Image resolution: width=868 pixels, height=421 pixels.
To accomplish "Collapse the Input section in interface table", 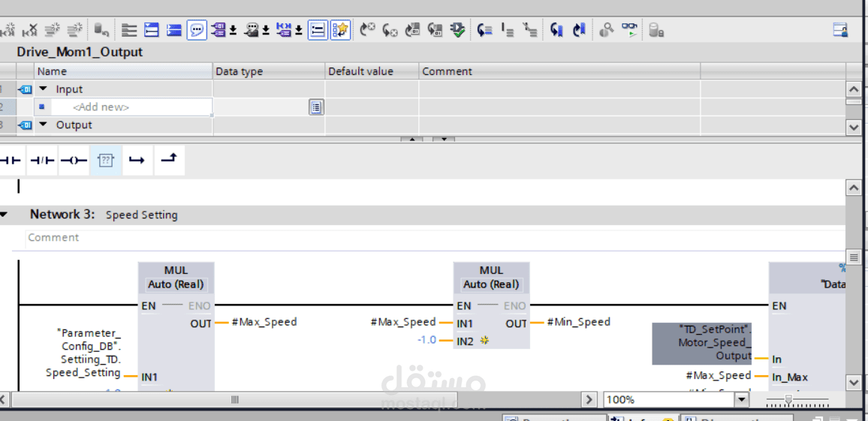I will [44, 89].
